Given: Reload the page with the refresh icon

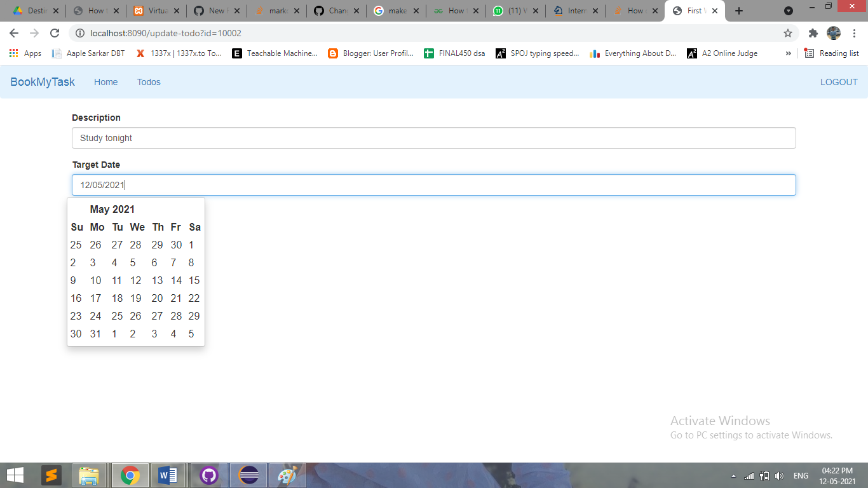Looking at the screenshot, I should [x=55, y=33].
